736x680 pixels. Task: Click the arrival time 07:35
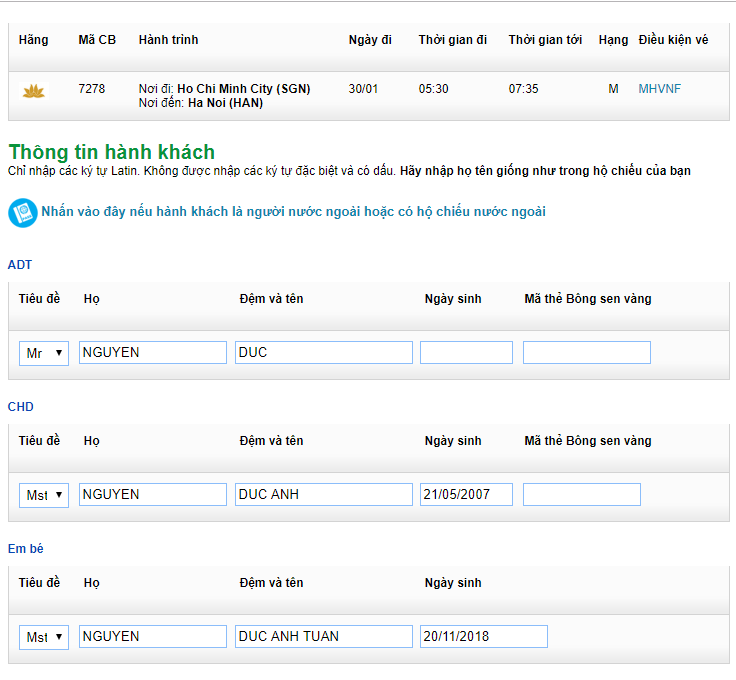523,89
